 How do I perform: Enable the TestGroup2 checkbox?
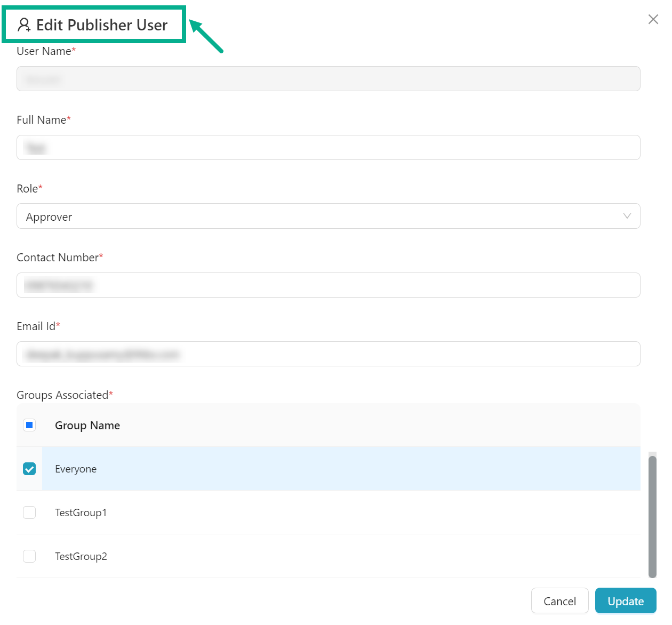tap(29, 557)
